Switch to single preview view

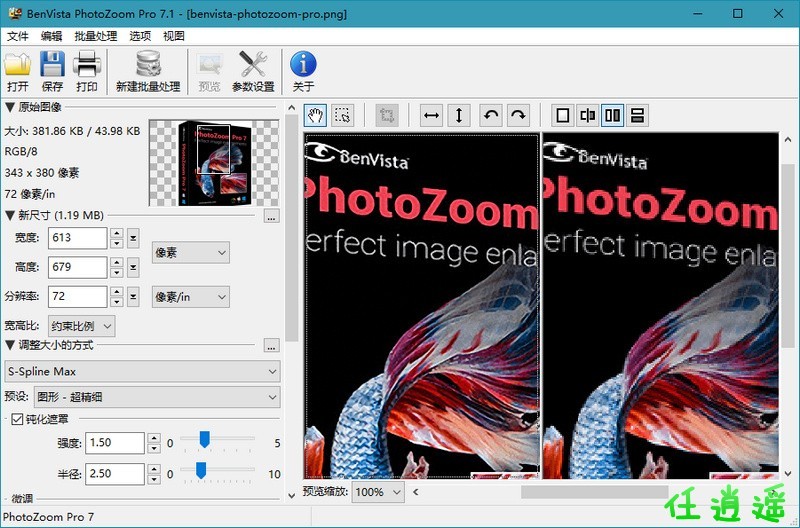563,115
